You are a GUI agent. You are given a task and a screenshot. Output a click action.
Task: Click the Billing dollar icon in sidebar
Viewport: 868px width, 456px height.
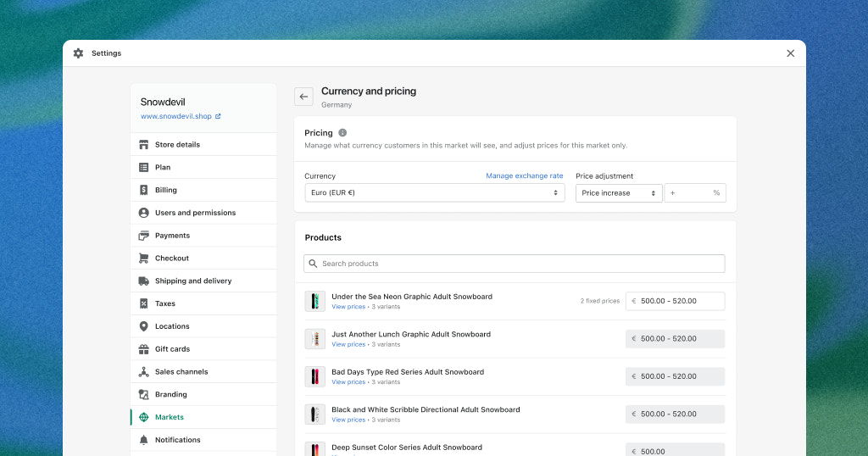click(144, 191)
